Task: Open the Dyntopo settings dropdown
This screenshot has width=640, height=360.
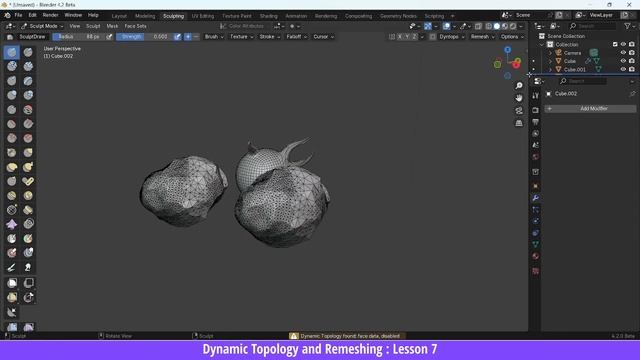Action: pyautogui.click(x=452, y=37)
